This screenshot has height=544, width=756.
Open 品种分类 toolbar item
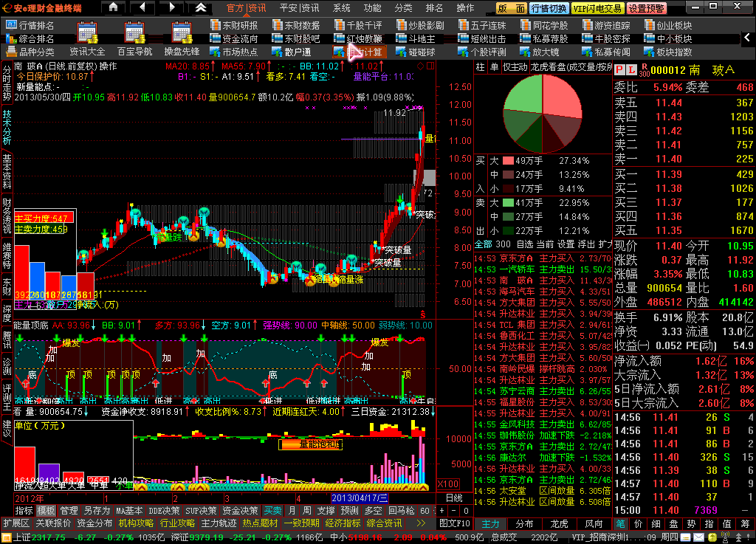pyautogui.click(x=30, y=52)
